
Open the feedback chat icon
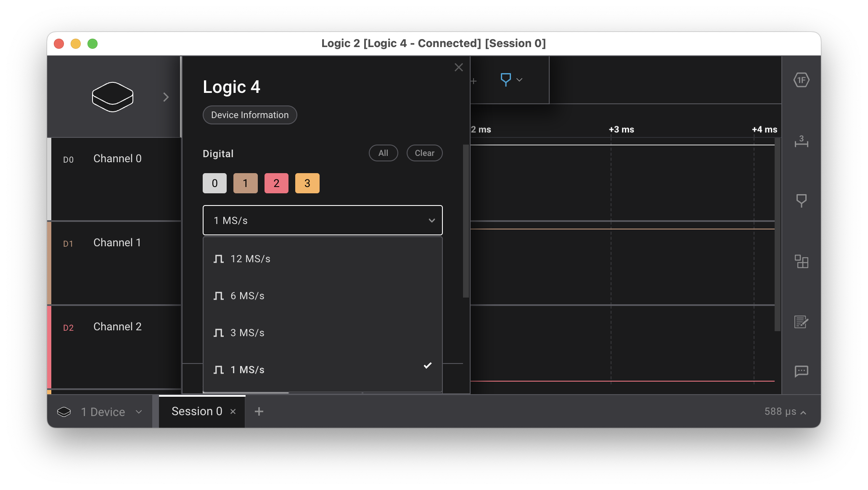(801, 371)
